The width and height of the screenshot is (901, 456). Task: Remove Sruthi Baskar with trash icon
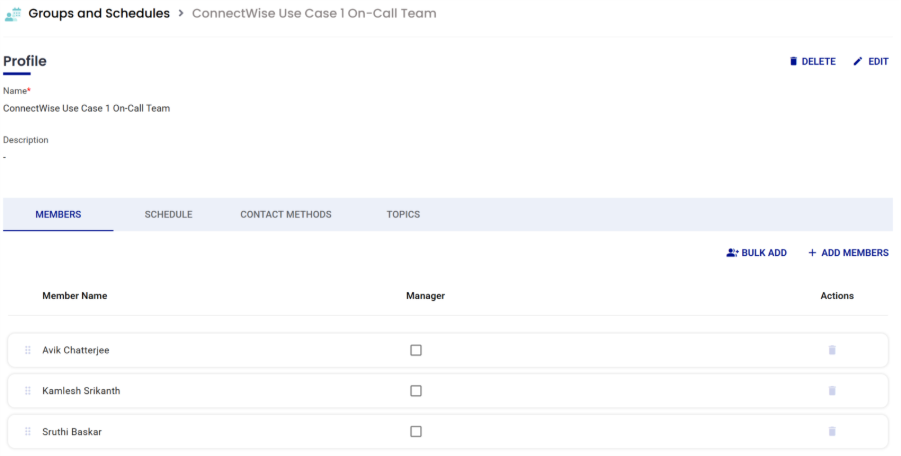832,432
